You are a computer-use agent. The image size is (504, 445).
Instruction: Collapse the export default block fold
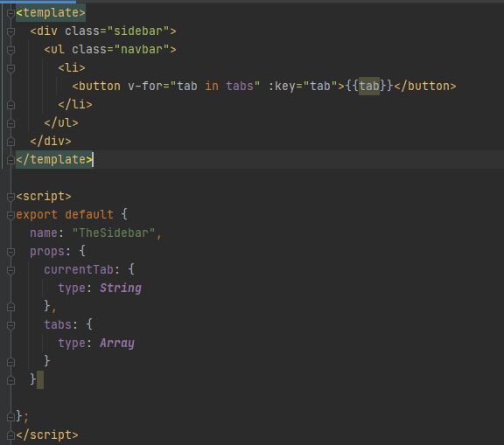click(x=10, y=215)
